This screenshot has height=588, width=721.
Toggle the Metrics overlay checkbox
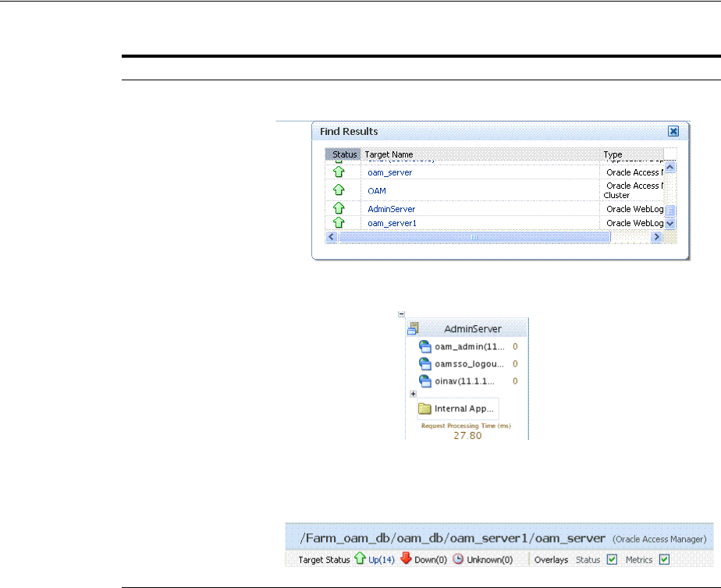coord(664,559)
